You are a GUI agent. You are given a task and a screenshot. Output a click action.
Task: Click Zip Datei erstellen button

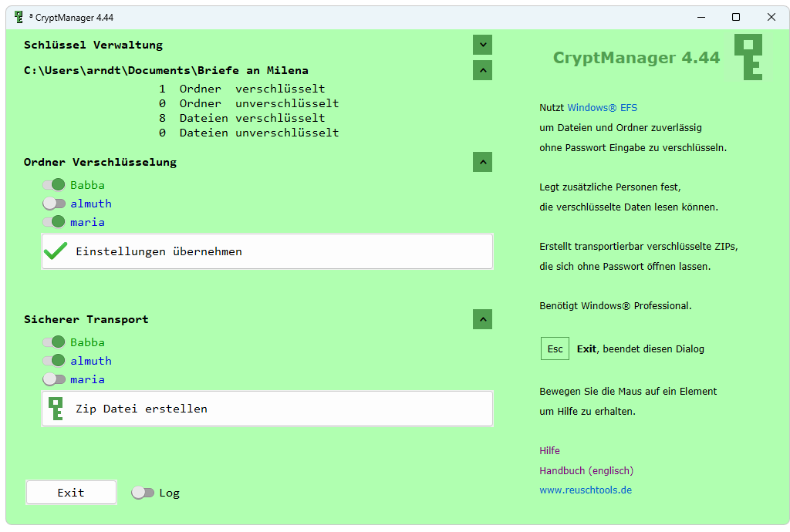[267, 409]
